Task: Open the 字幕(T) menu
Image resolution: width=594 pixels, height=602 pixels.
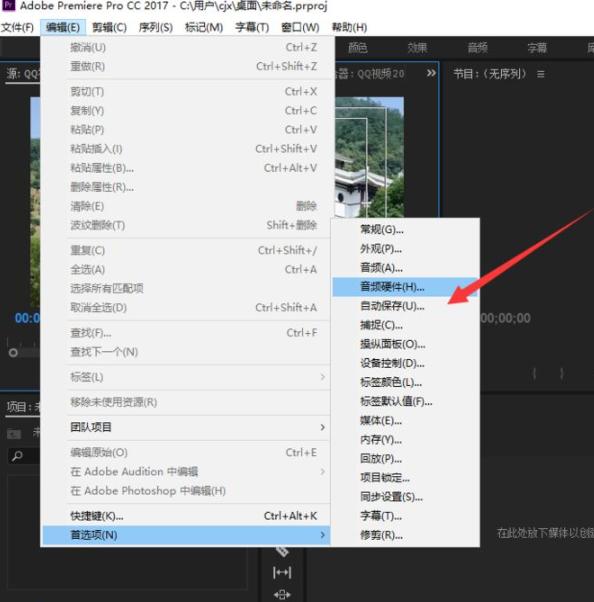Action: coord(252,27)
